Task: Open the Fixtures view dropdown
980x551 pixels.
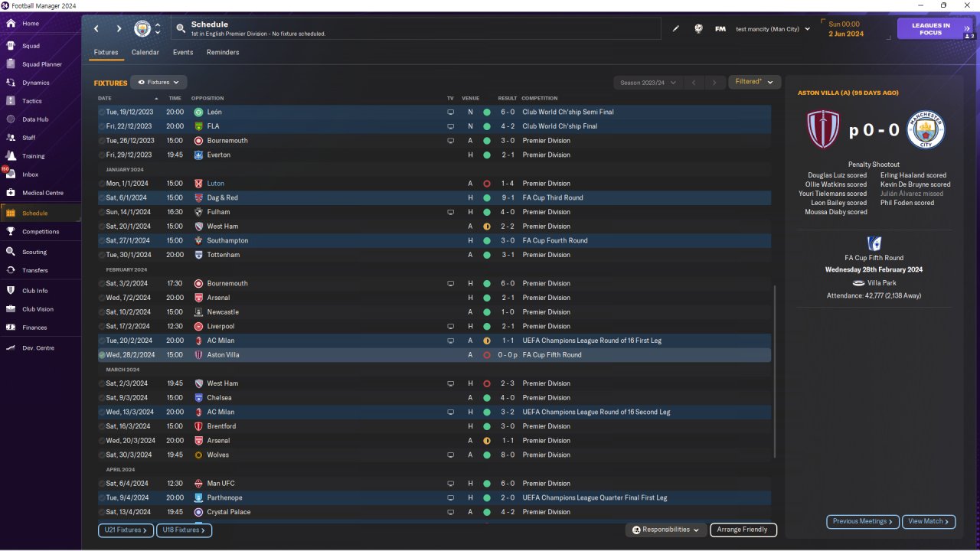Action: tap(158, 82)
